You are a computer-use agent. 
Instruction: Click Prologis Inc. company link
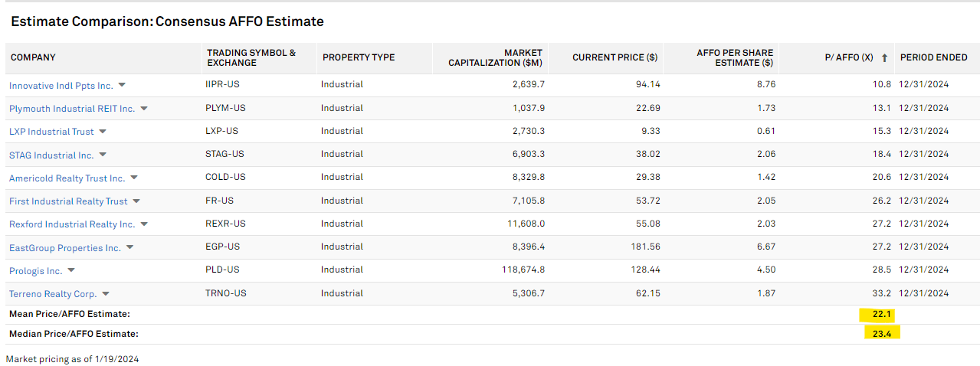(36, 271)
